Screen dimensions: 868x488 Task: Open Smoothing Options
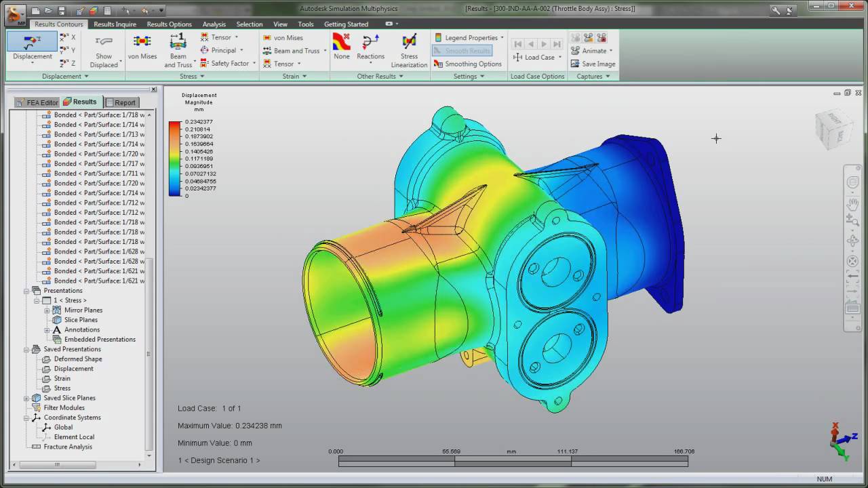coord(468,64)
